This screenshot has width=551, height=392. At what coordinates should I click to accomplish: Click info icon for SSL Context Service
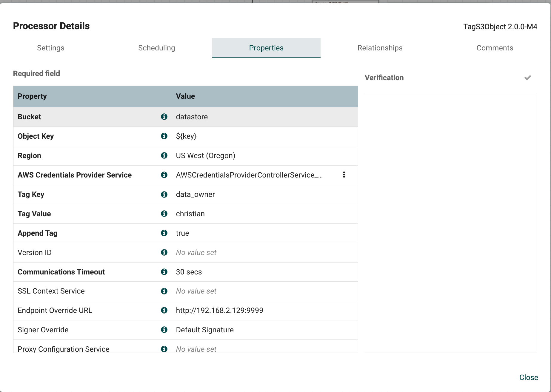[x=164, y=291]
